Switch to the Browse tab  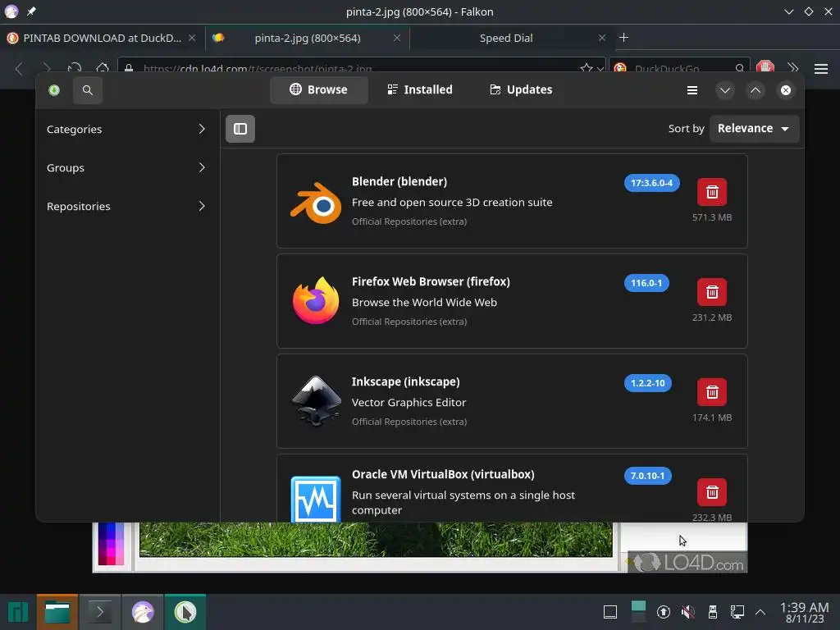pos(319,89)
